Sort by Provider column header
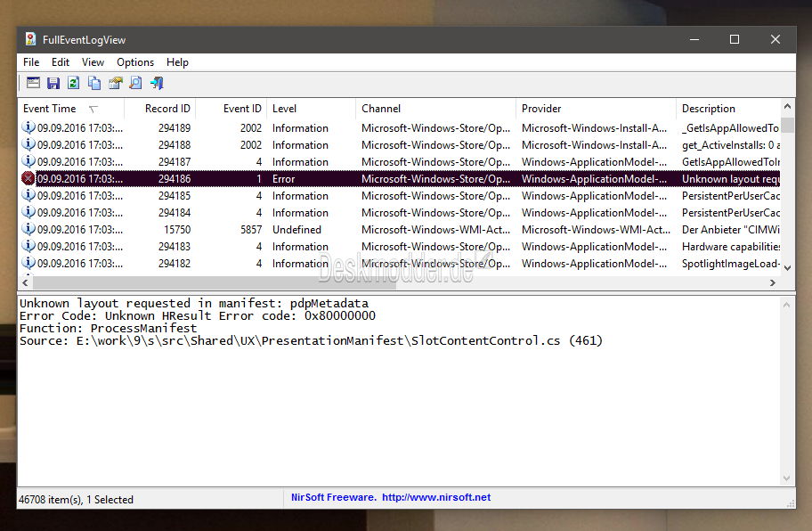Screen dimensions: 812x531 [x=596, y=109]
